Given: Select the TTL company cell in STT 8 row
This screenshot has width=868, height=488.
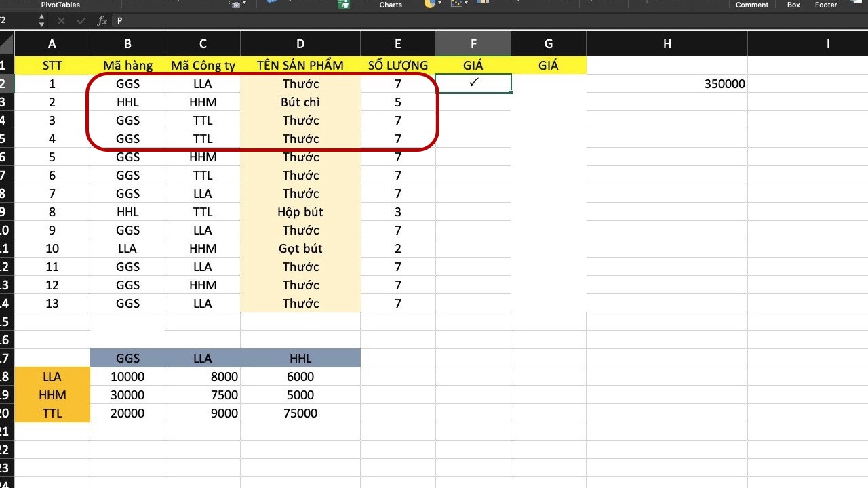Looking at the screenshot, I should click(203, 212).
